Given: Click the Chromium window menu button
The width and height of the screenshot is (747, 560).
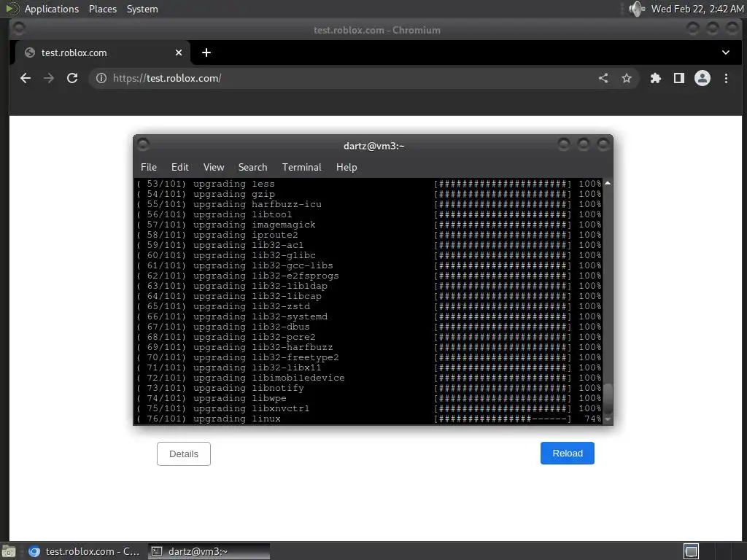Looking at the screenshot, I should click(19, 28).
